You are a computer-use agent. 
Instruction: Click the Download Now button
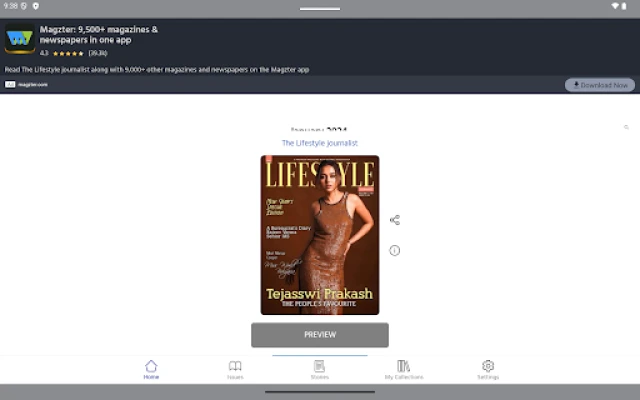(600, 85)
